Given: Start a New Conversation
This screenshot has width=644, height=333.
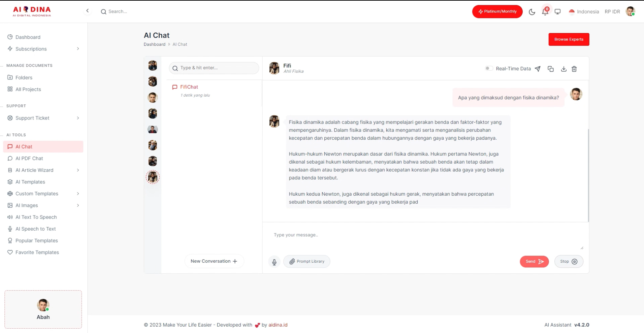Looking at the screenshot, I should 214,261.
